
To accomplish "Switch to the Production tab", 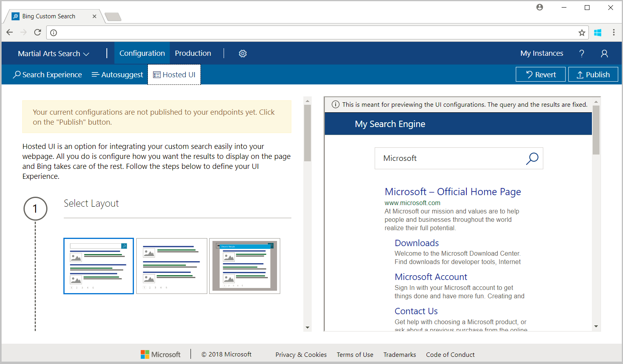I will [x=193, y=53].
